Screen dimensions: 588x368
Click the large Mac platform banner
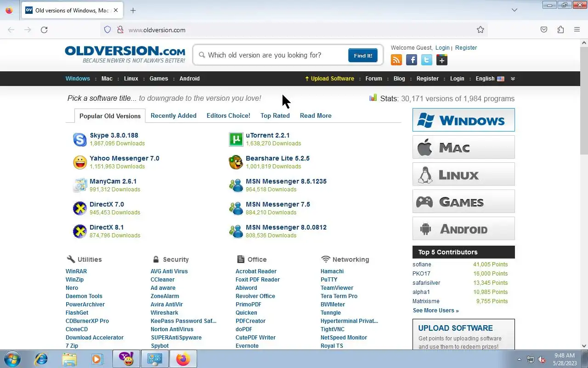pos(464,147)
